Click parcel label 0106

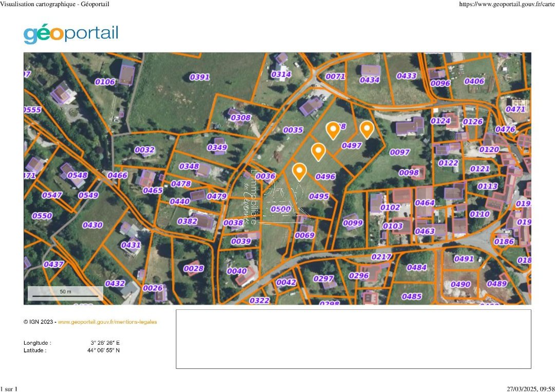click(x=105, y=82)
